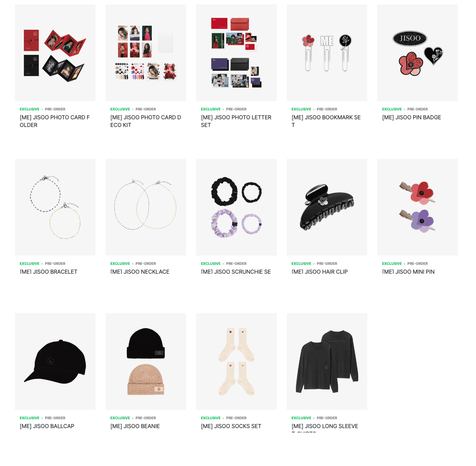Open the black JISOO Hair Clip image

coord(327,207)
